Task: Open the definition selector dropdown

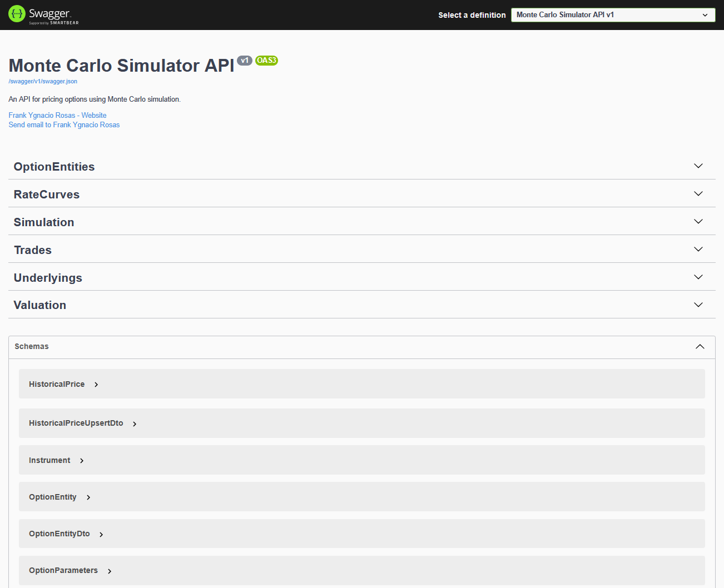Action: point(613,14)
